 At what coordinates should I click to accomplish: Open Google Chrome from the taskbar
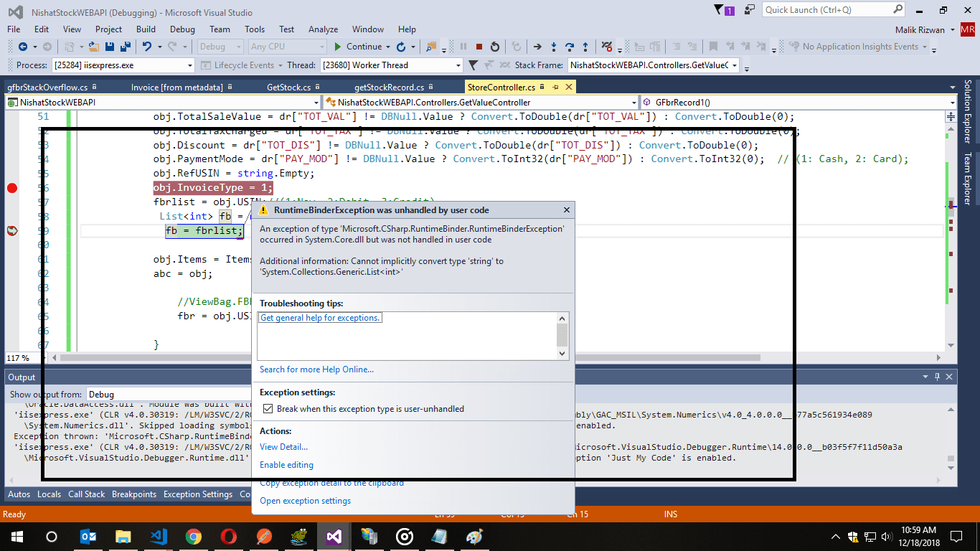194,537
